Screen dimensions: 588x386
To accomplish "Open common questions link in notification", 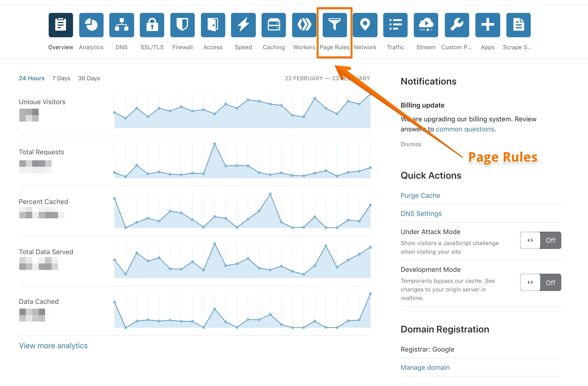I will (x=464, y=129).
